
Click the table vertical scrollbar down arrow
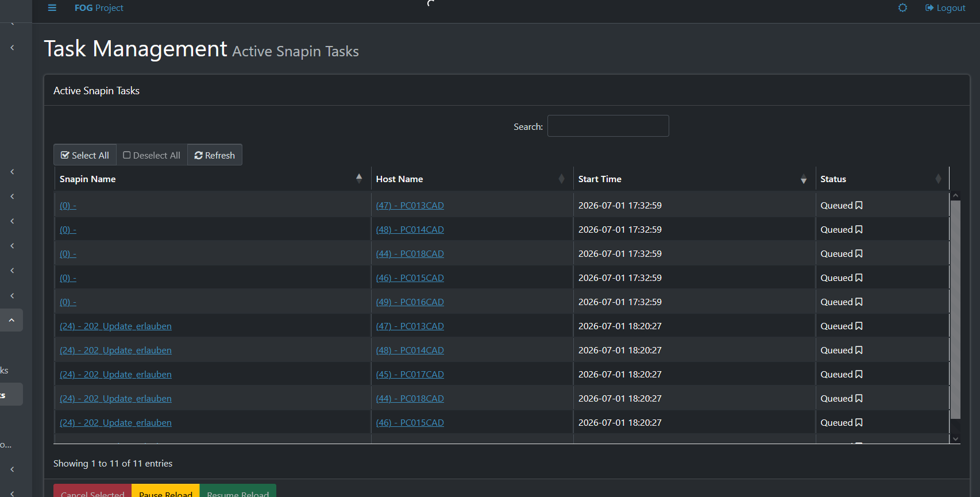pos(955,439)
